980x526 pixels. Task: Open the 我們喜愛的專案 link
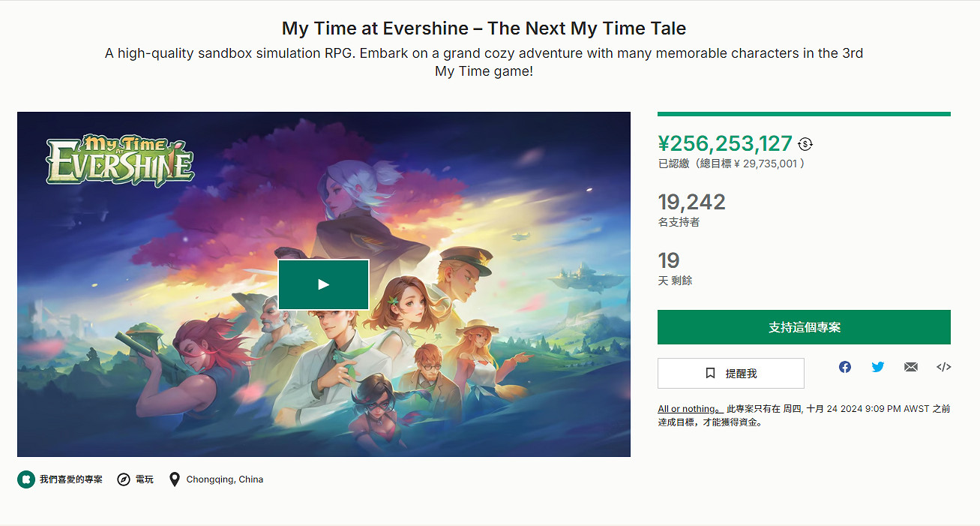pyautogui.click(x=71, y=479)
